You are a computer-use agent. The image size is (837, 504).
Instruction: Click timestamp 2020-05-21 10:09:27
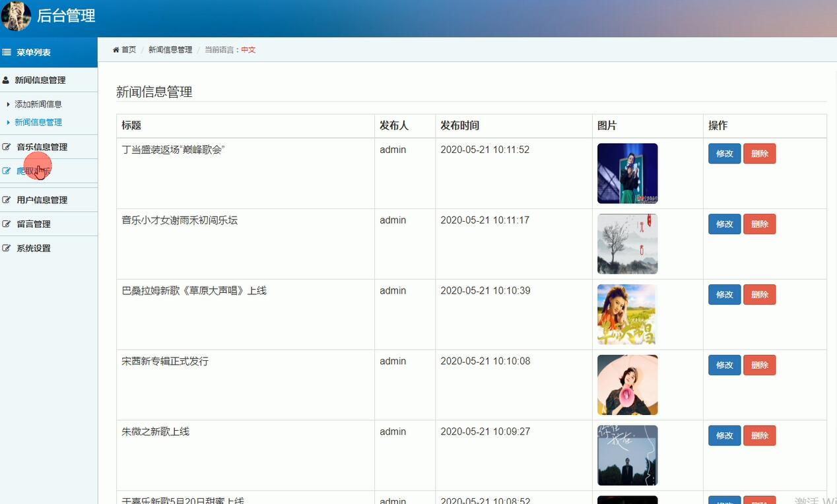coord(485,431)
